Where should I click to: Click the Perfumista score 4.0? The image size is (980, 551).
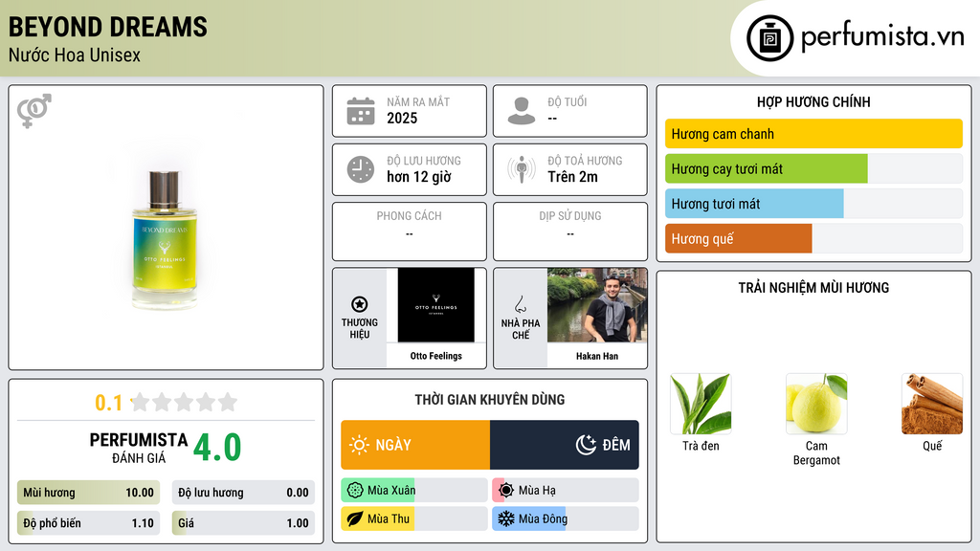(x=217, y=448)
